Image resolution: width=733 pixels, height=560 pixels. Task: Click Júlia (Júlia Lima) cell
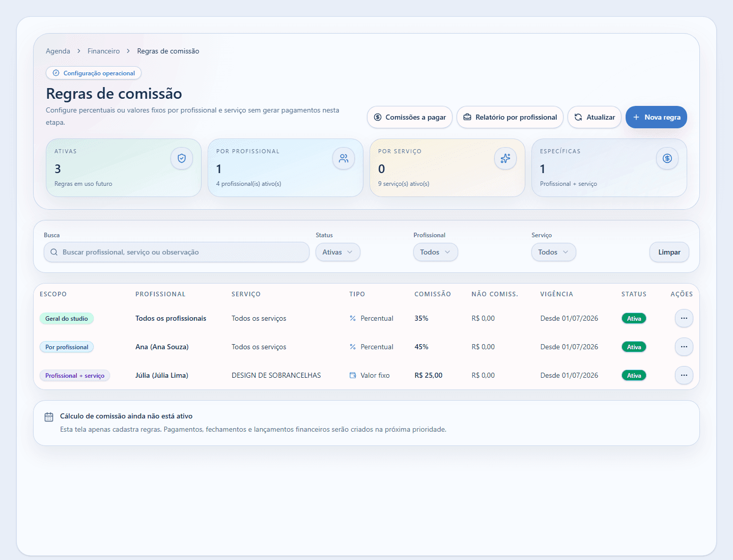[x=162, y=375]
